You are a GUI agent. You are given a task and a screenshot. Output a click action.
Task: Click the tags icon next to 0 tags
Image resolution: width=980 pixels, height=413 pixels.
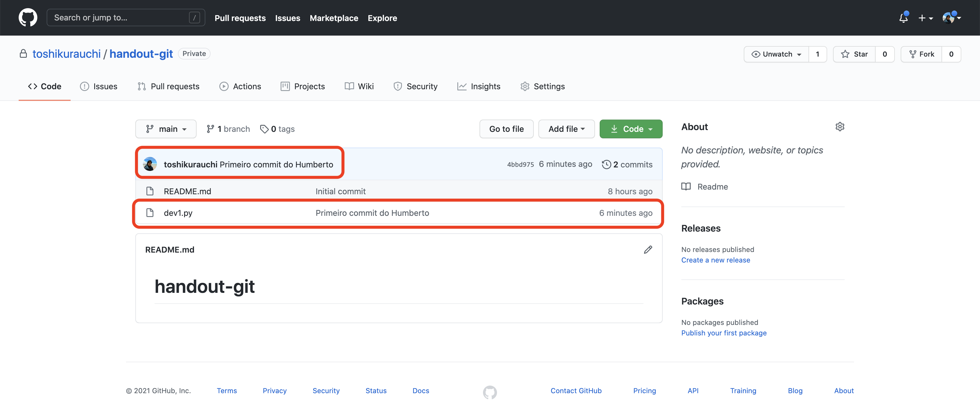pos(264,129)
